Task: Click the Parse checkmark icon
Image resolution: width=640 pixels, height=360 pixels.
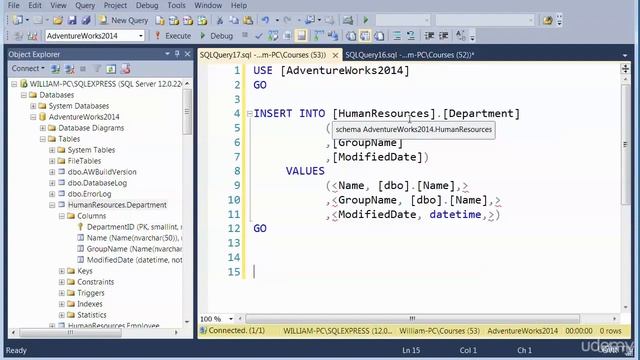Action: pyautogui.click(x=258, y=36)
